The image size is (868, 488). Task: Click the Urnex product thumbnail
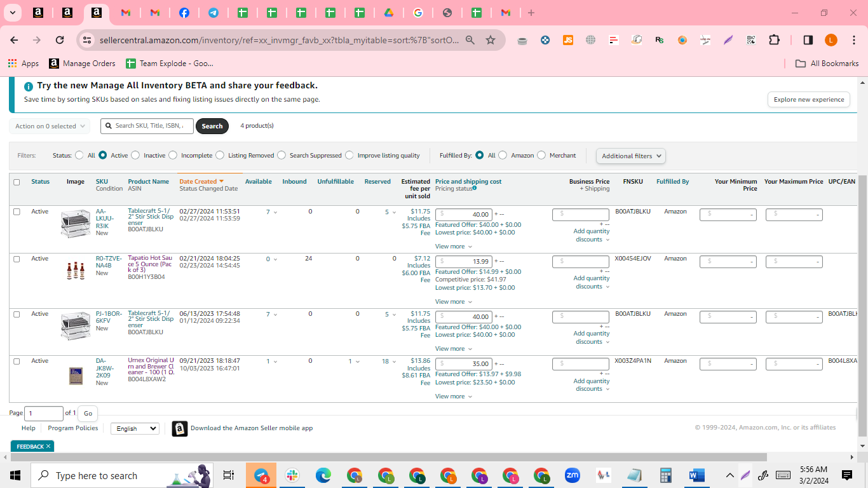tap(76, 376)
